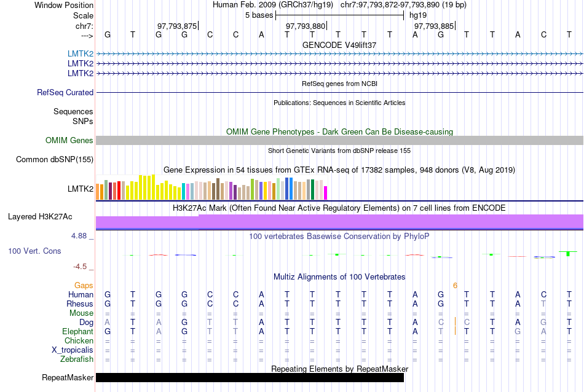Viewport: 584px width, 392px height.
Task: Select the X_tropicalis species row label
Action: 73,350
